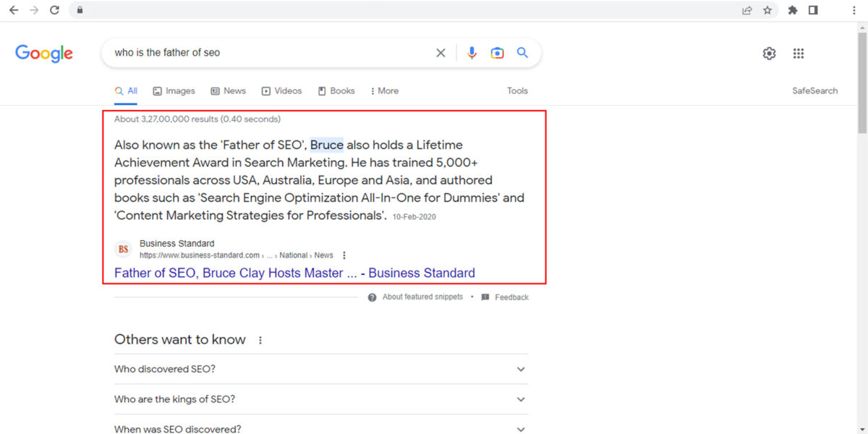Expand When was SEO discovered?
The height and width of the screenshot is (434, 868).
click(520, 429)
